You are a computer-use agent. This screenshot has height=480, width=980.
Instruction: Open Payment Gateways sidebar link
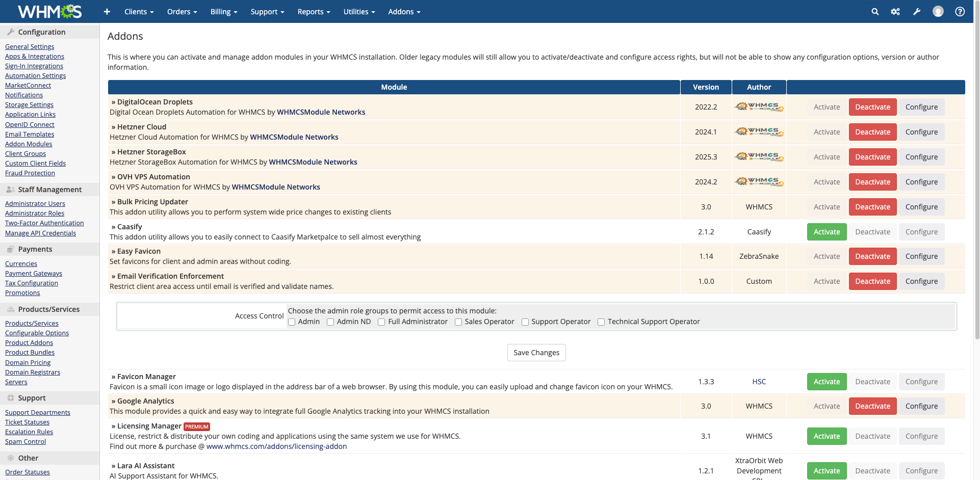point(34,274)
